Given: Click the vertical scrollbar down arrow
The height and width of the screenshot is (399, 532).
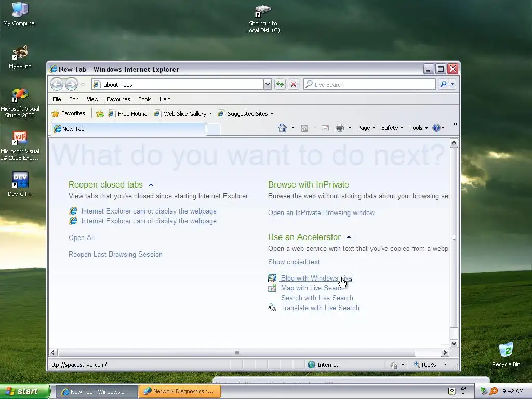Looking at the screenshot, I should [454, 344].
